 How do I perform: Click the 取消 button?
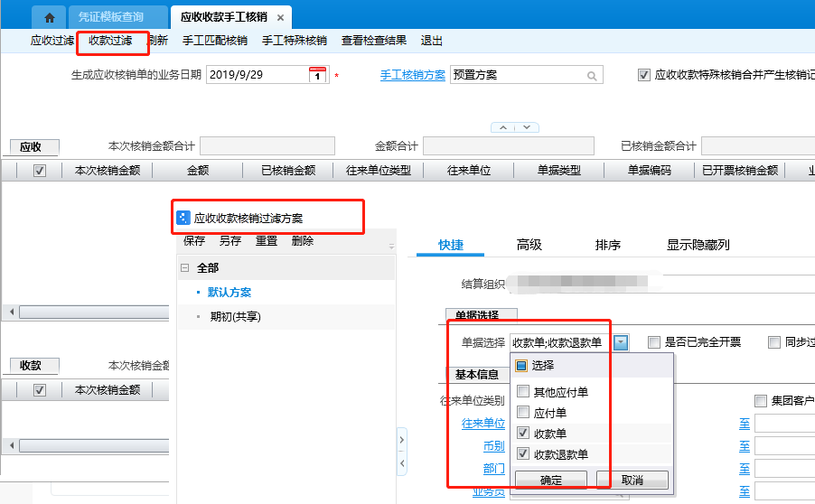(632, 481)
